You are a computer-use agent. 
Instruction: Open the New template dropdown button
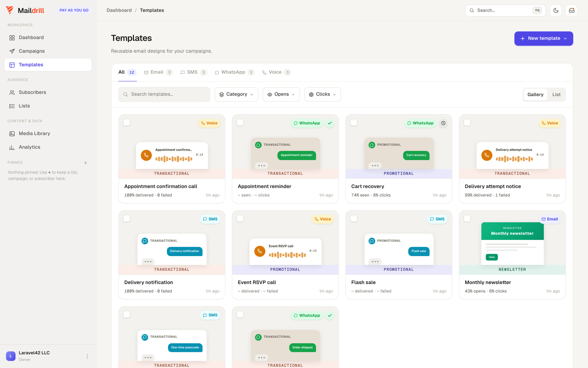[x=544, y=39]
